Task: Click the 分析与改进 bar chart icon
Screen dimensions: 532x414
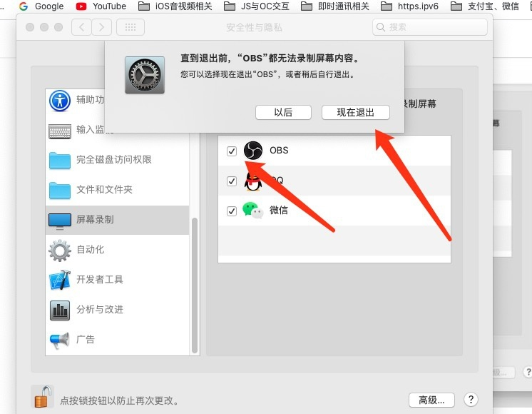Action: pyautogui.click(x=60, y=310)
